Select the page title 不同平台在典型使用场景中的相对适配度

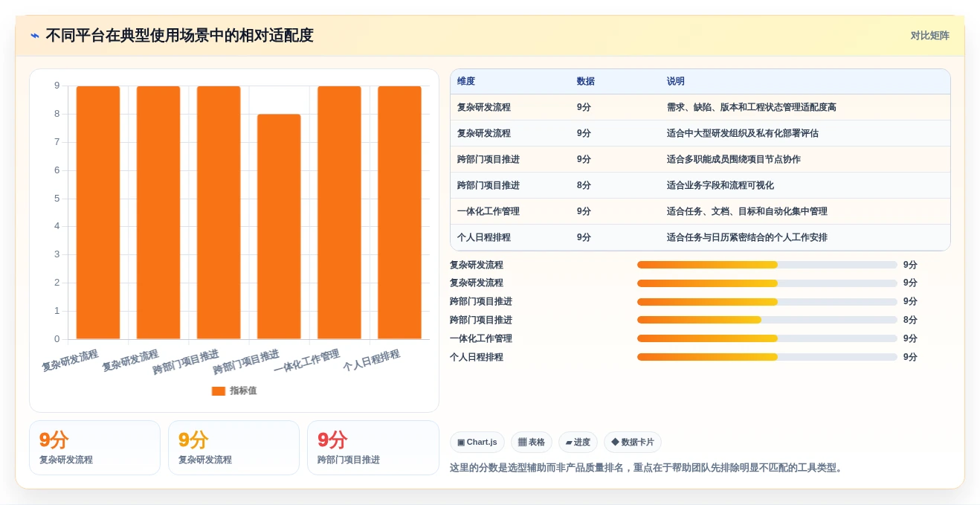tap(179, 36)
